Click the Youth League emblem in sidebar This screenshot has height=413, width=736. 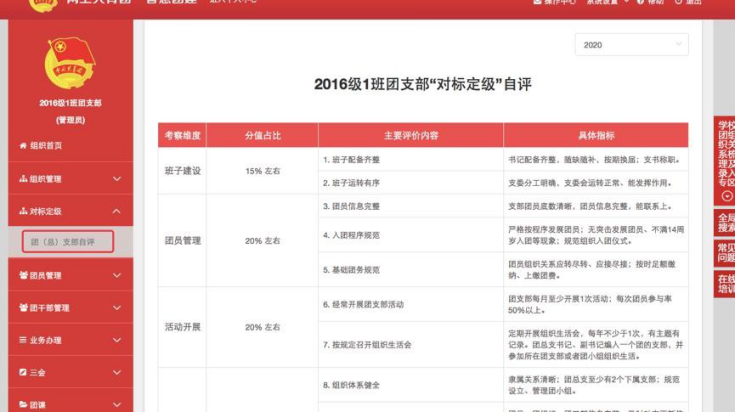pos(70,63)
